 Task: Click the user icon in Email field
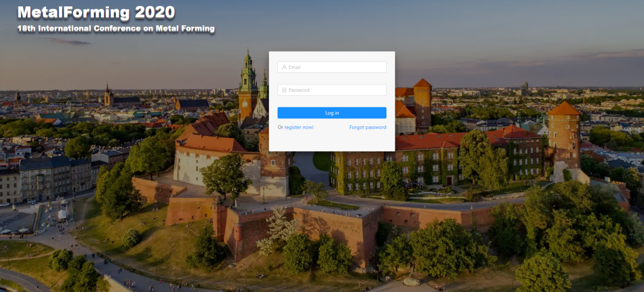(284, 67)
